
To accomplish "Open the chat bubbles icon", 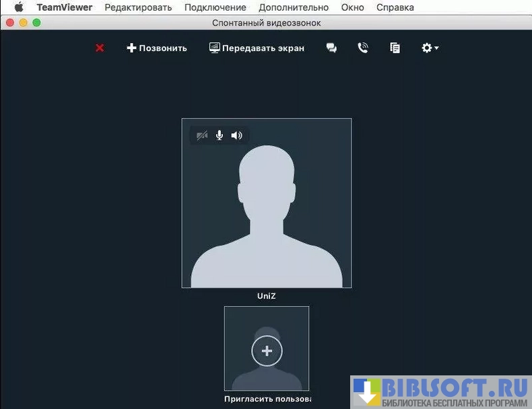I will tap(331, 48).
